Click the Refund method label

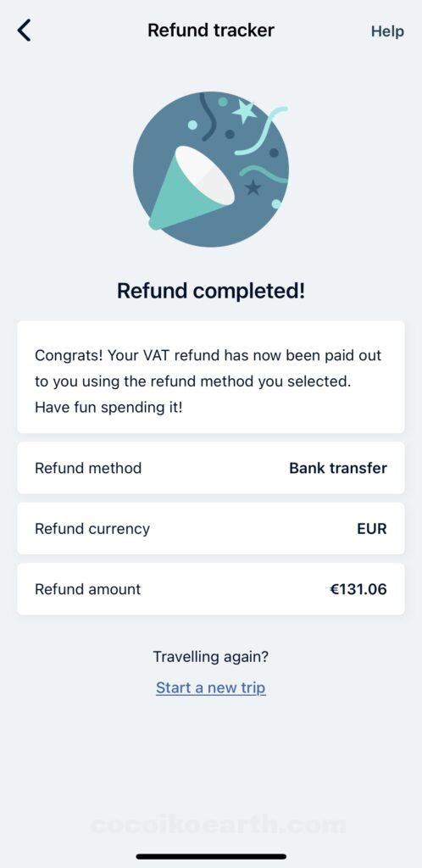click(88, 468)
